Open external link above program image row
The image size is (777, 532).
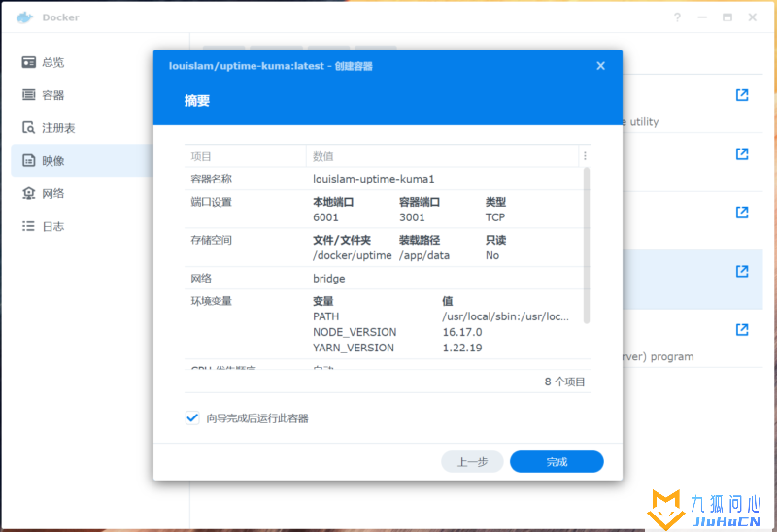tap(742, 329)
